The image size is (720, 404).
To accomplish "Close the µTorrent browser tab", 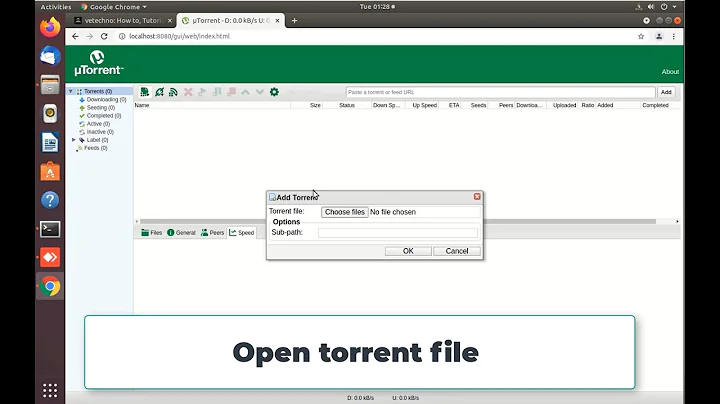I will (277, 21).
